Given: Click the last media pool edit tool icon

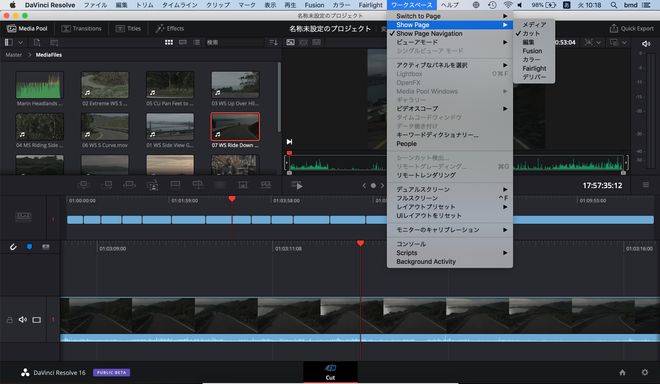Looking at the screenshot, I should click(266, 185).
